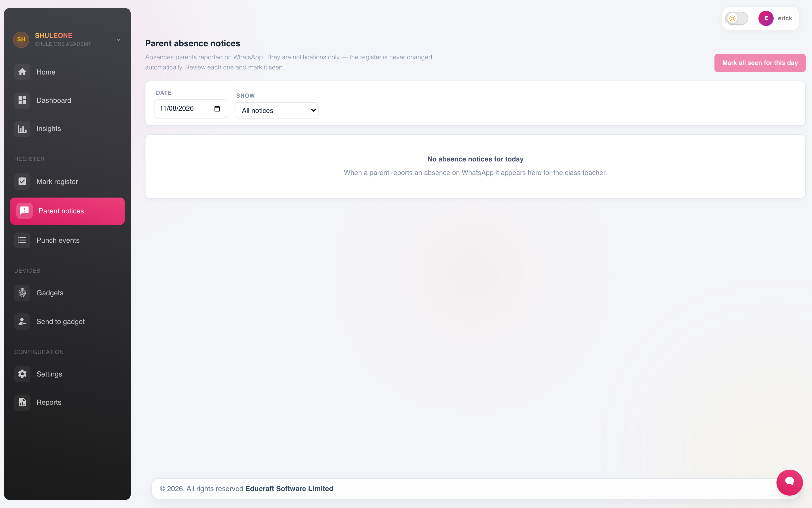The width and height of the screenshot is (812, 508).
Task: Open Dashboard from the sidebar
Action: [x=67, y=100]
